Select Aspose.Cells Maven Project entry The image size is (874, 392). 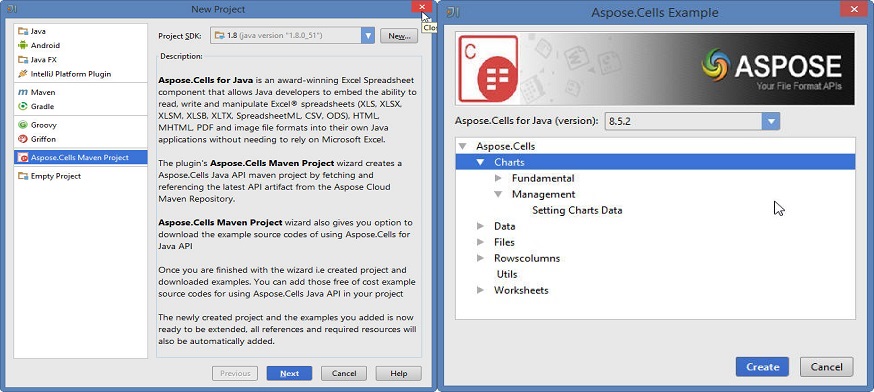[x=81, y=158]
